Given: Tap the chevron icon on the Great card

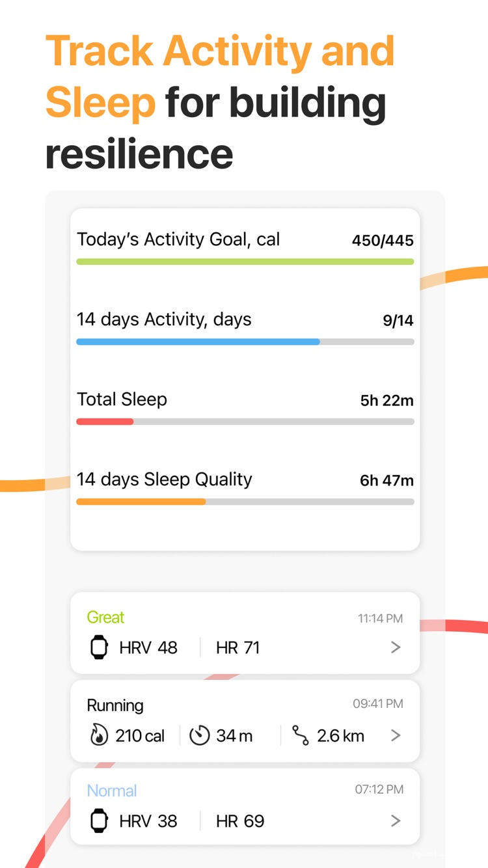Looking at the screenshot, I should 396,647.
